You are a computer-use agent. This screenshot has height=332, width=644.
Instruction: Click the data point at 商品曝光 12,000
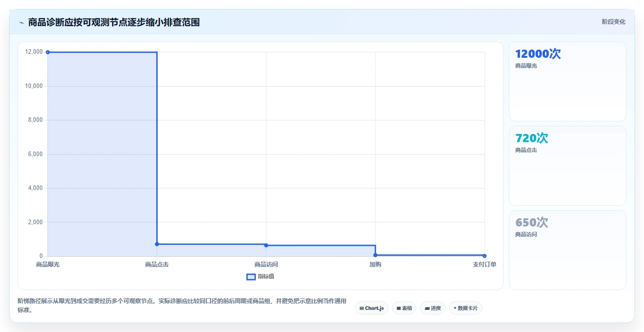(x=48, y=52)
